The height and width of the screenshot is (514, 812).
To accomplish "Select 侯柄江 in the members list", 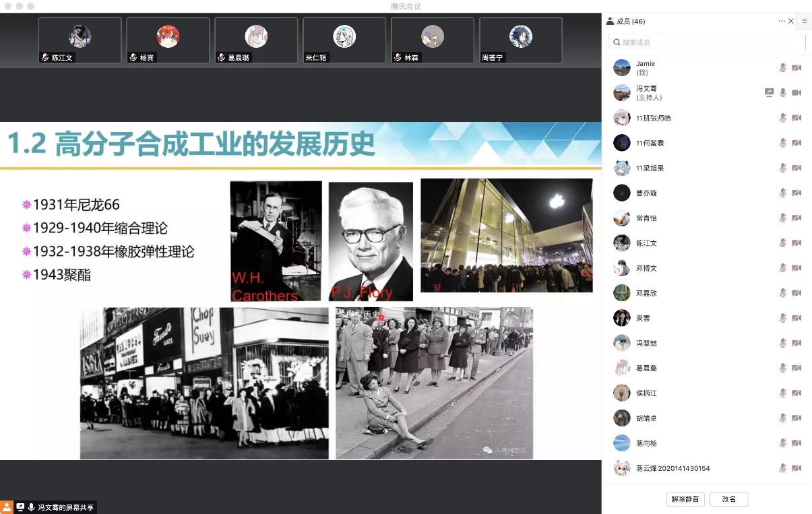I will click(647, 393).
